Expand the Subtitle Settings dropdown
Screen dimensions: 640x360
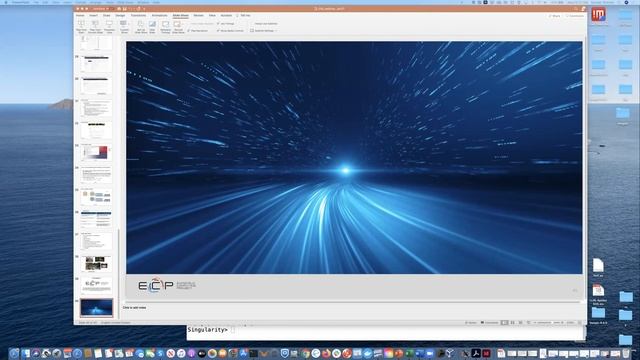point(276,31)
